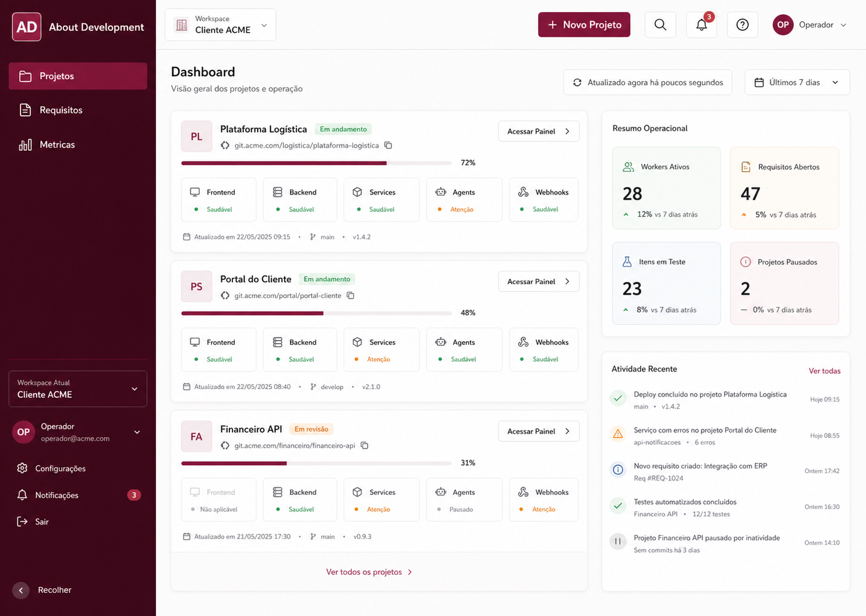Open the notifications bell in header
Screen dimensions: 866x616
[x=702, y=24]
